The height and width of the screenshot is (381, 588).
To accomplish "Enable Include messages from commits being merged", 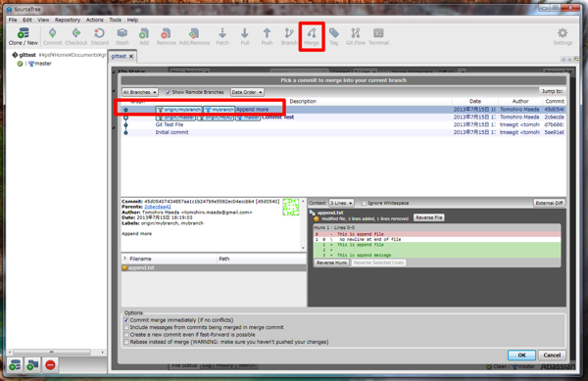I will tap(126, 327).
